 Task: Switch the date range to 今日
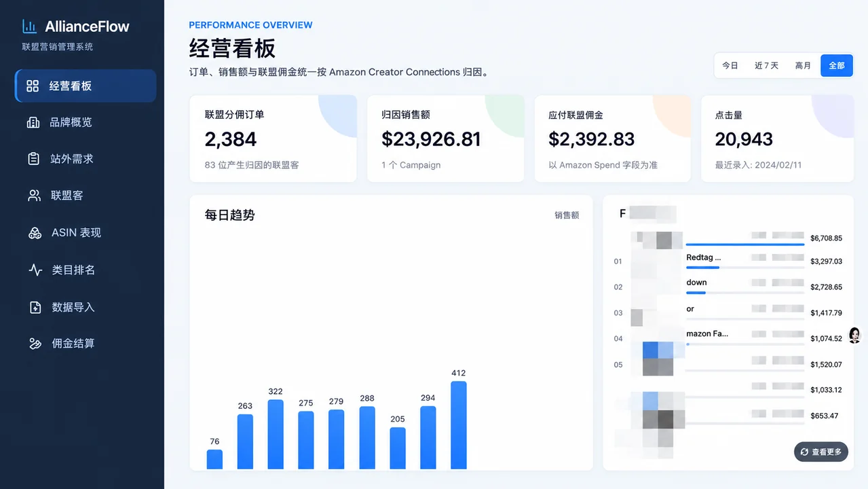[730, 65]
